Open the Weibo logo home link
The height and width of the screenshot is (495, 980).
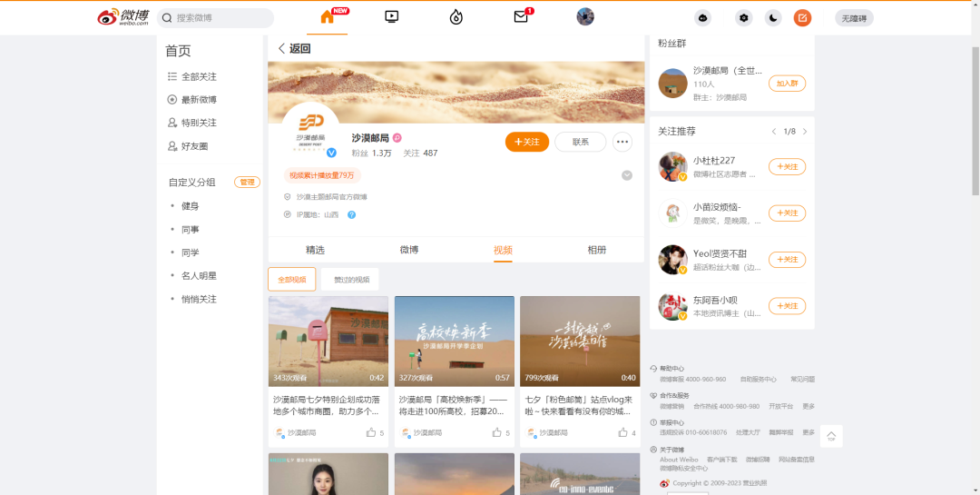tap(123, 17)
